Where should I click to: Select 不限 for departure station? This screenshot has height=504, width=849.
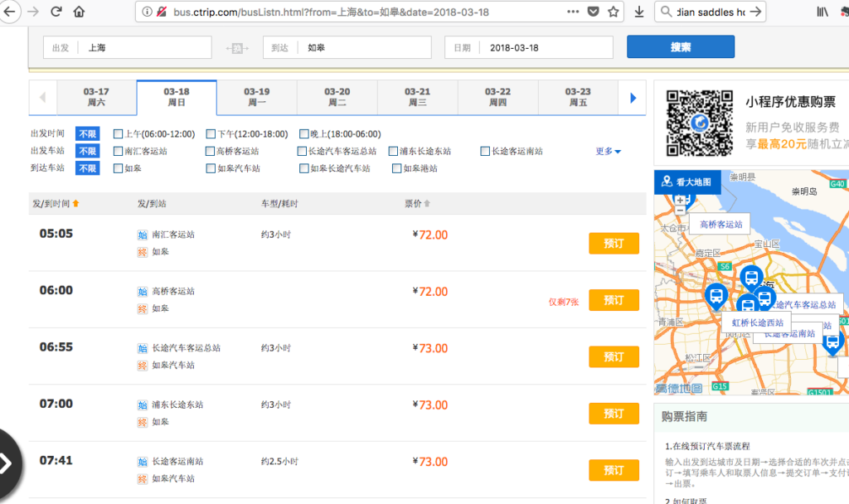point(87,151)
